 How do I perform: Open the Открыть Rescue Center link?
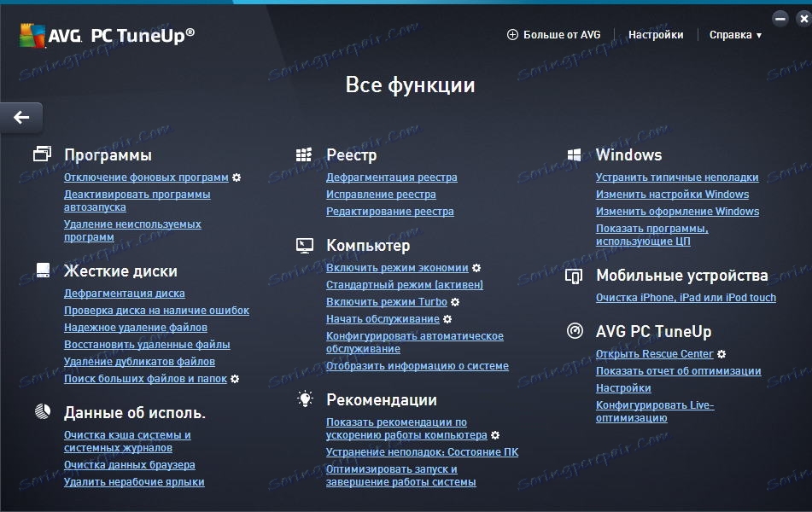point(655,354)
